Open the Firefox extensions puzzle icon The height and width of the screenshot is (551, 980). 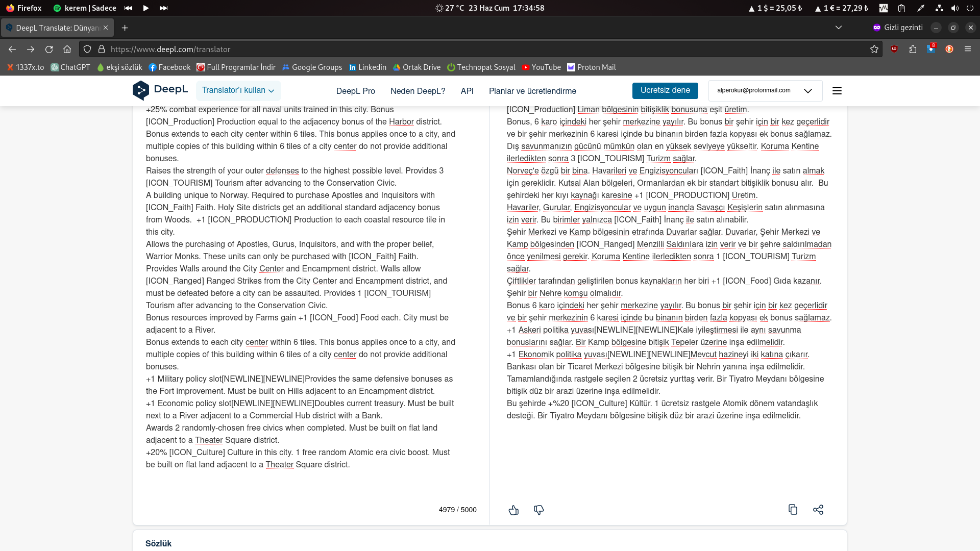[913, 49]
